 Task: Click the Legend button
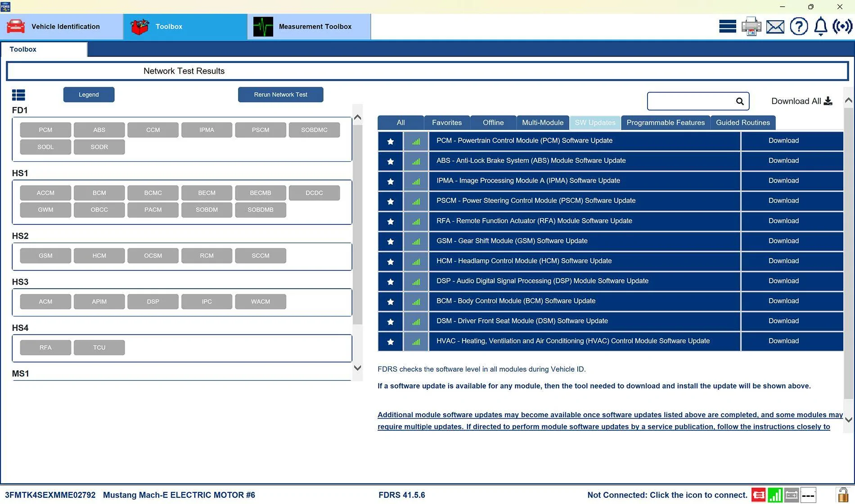coord(89,94)
